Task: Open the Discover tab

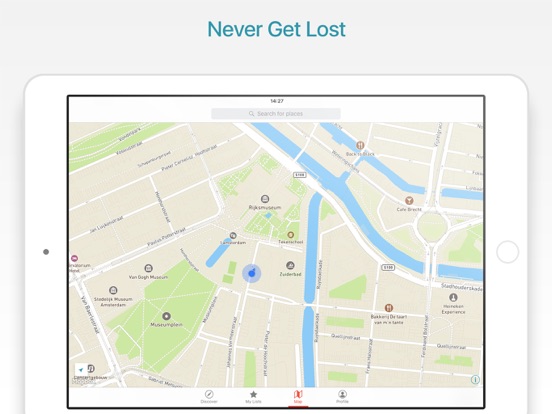Action: 209,396
